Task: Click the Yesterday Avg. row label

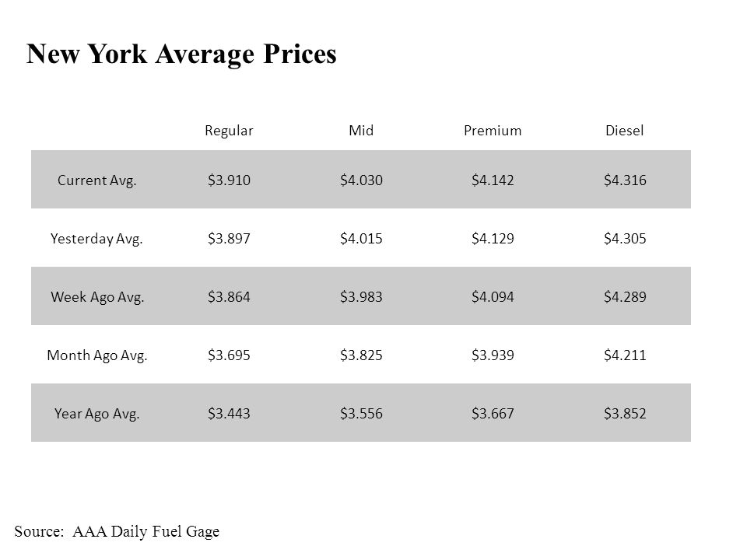Action: pyautogui.click(x=96, y=239)
